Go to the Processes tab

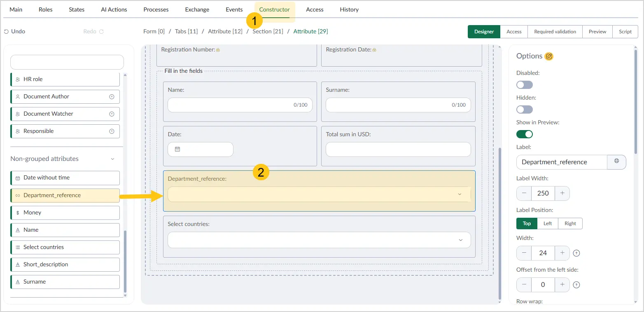point(156,9)
